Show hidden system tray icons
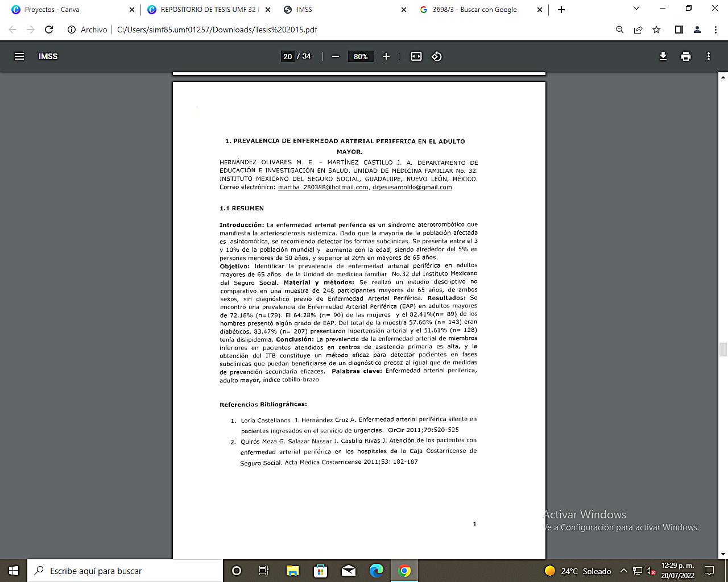Screen dimensions: 728x582 pos(623,571)
